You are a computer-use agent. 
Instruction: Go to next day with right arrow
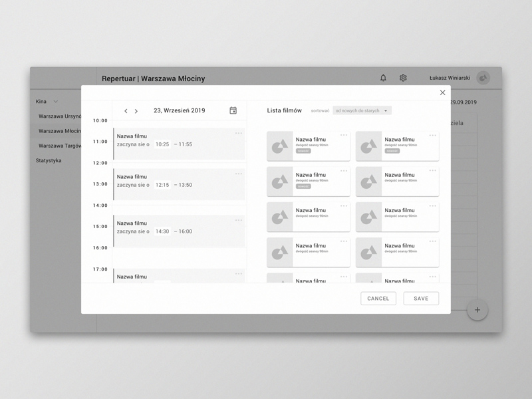click(136, 111)
